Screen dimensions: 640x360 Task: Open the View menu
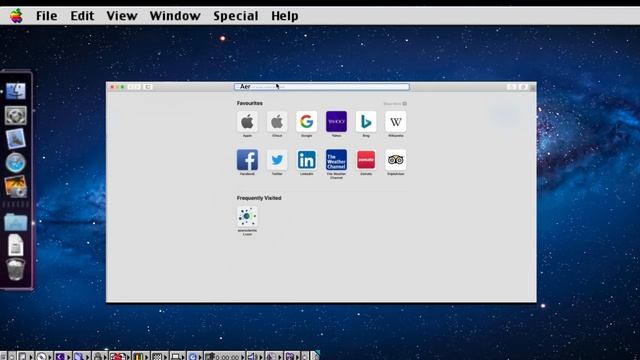point(122,16)
